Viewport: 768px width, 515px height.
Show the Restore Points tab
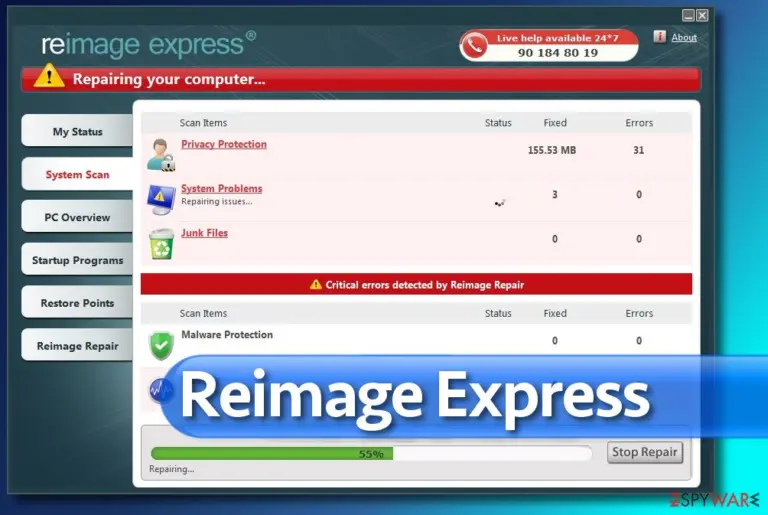pos(77,303)
